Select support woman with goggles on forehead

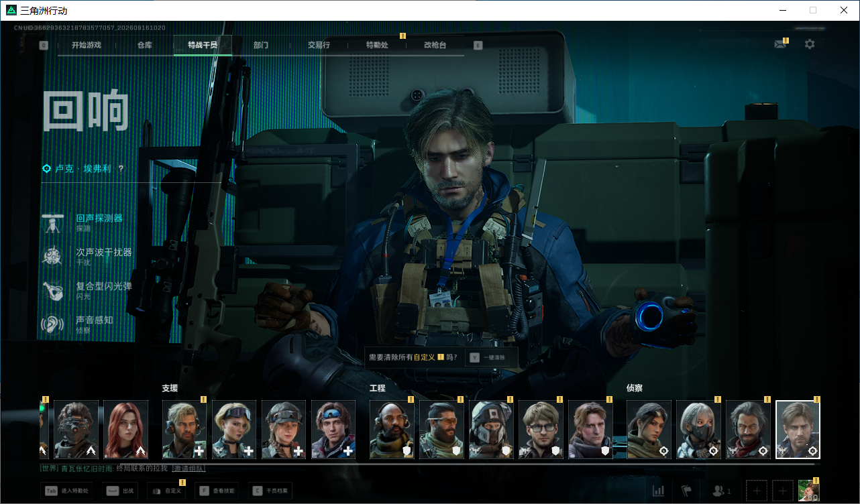point(234,430)
